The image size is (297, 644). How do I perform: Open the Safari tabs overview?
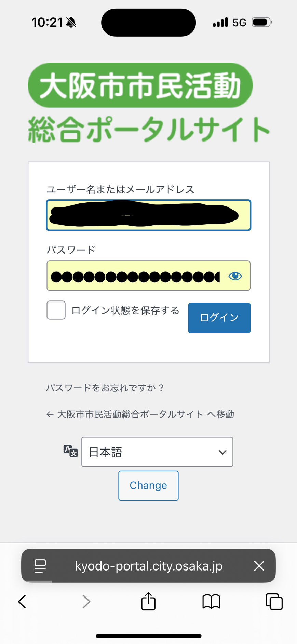(274, 602)
